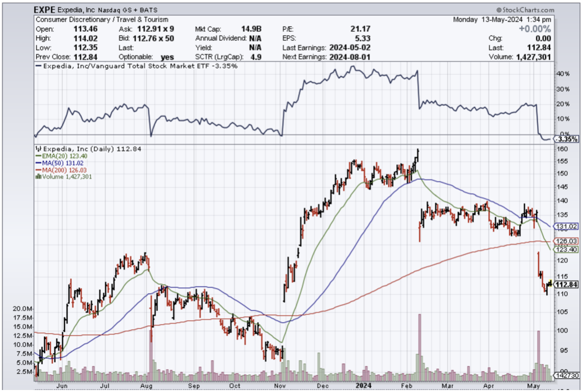Click the +0.00% change percentage
Screen dimensions: 583x392
tap(535, 29)
